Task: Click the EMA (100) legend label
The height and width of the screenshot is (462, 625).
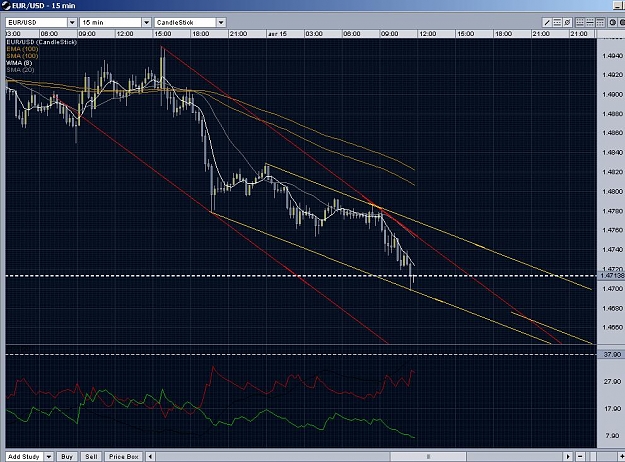Action: pos(22,49)
